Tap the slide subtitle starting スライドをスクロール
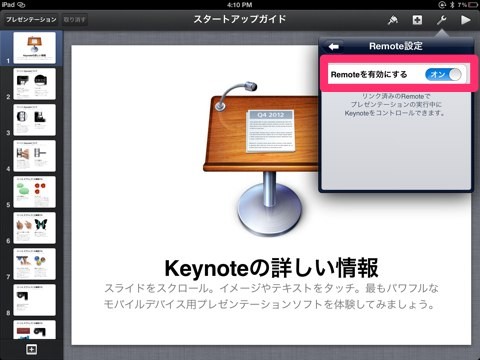Screen dimensions: 480x360 point(271,296)
